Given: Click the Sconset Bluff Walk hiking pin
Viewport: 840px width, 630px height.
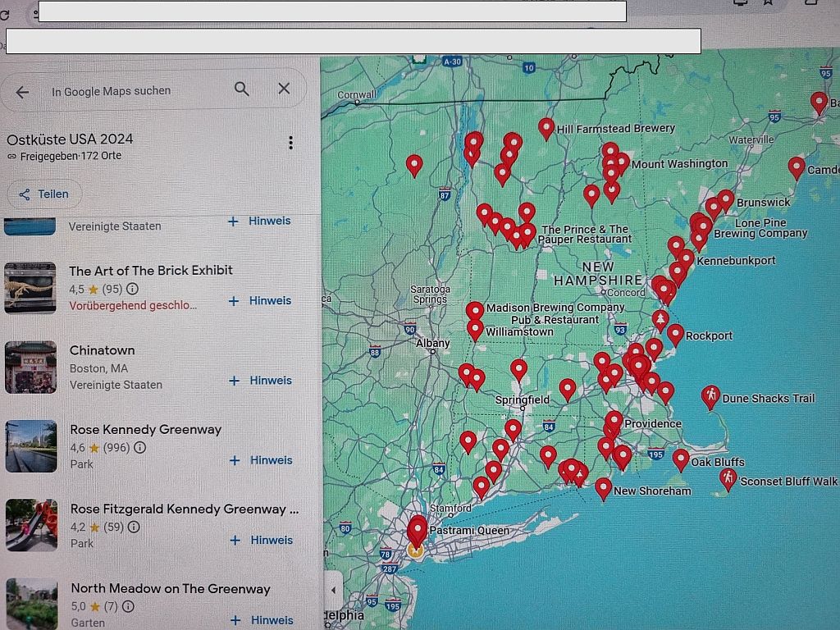Looking at the screenshot, I should point(728,479).
